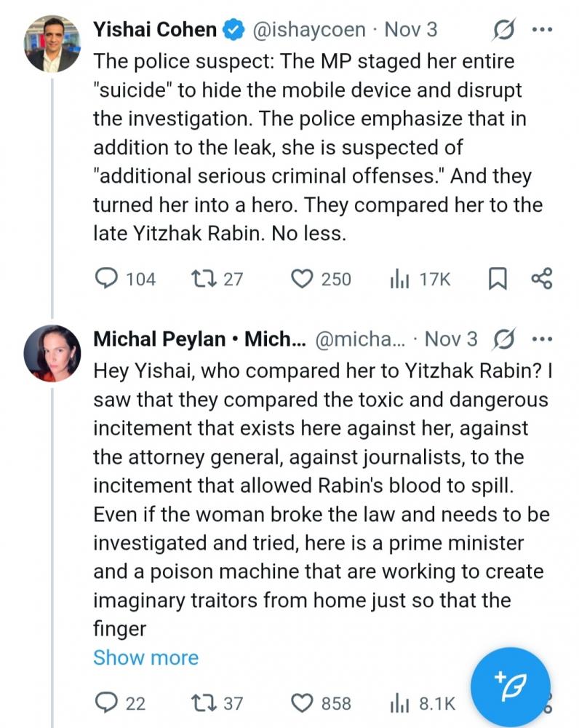Screen dimensions: 579x728
Task: Reply to Yishai Cohen's tweet
Action: tap(108, 279)
